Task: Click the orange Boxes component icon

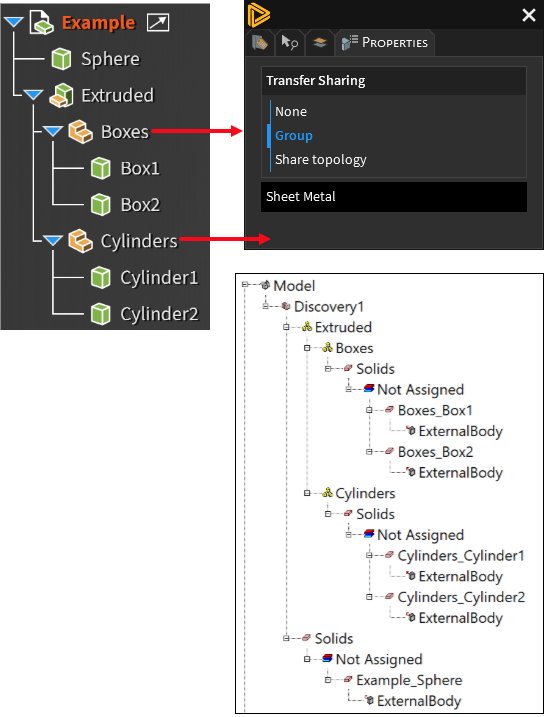Action: (x=80, y=132)
